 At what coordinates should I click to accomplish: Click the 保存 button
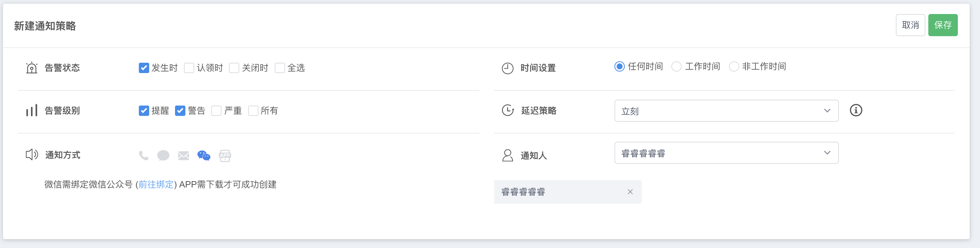pyautogui.click(x=943, y=25)
